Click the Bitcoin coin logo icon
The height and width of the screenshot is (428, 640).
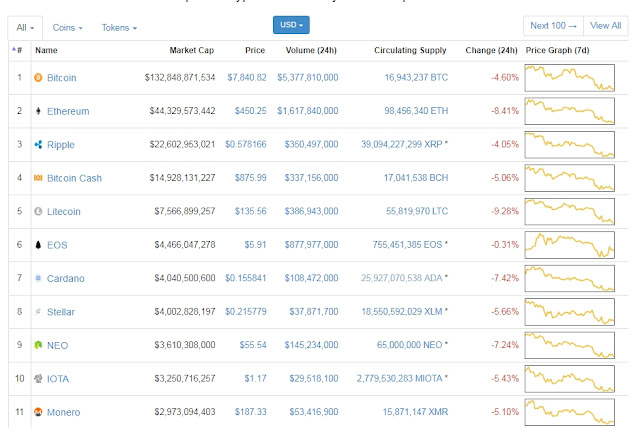pyautogui.click(x=38, y=78)
